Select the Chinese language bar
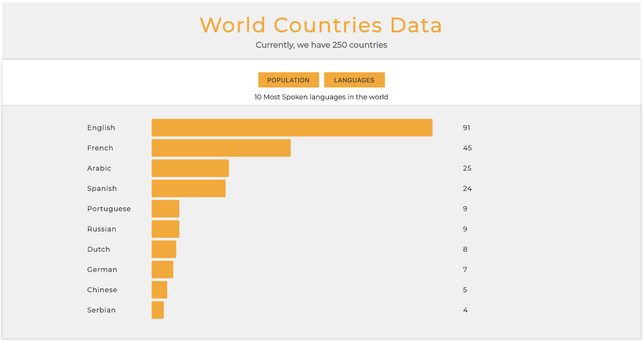Viewport: 644px width, 358px height. click(159, 290)
